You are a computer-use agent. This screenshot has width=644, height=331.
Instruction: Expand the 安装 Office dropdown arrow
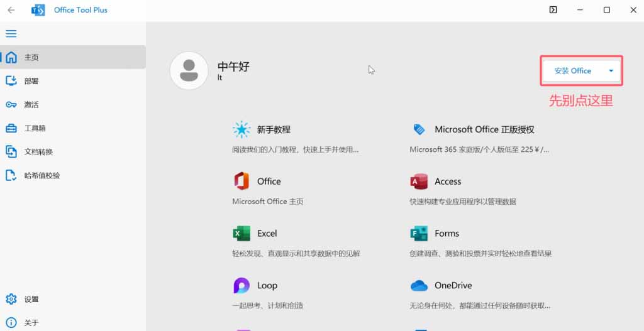pyautogui.click(x=611, y=71)
